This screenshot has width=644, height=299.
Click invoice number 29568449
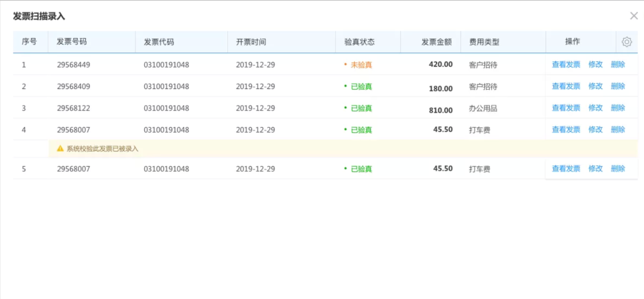pyautogui.click(x=73, y=64)
